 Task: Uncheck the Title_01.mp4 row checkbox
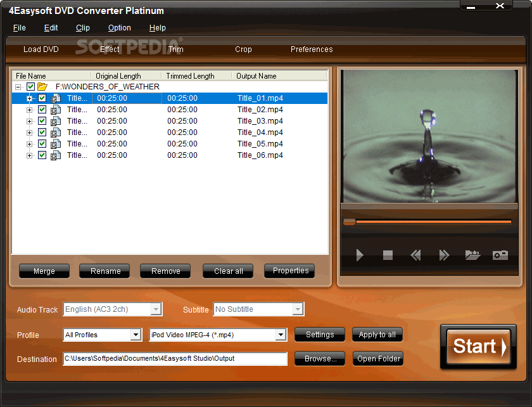click(42, 98)
